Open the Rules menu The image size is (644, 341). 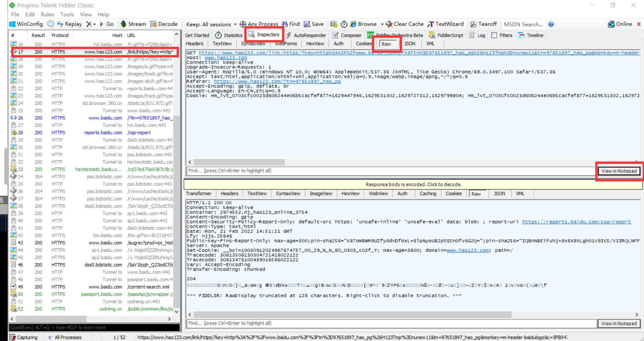pos(47,15)
